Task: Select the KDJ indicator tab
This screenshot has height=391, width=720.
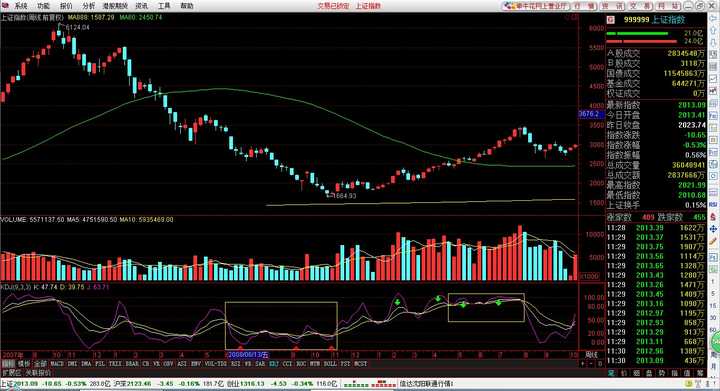Action: click(x=274, y=363)
